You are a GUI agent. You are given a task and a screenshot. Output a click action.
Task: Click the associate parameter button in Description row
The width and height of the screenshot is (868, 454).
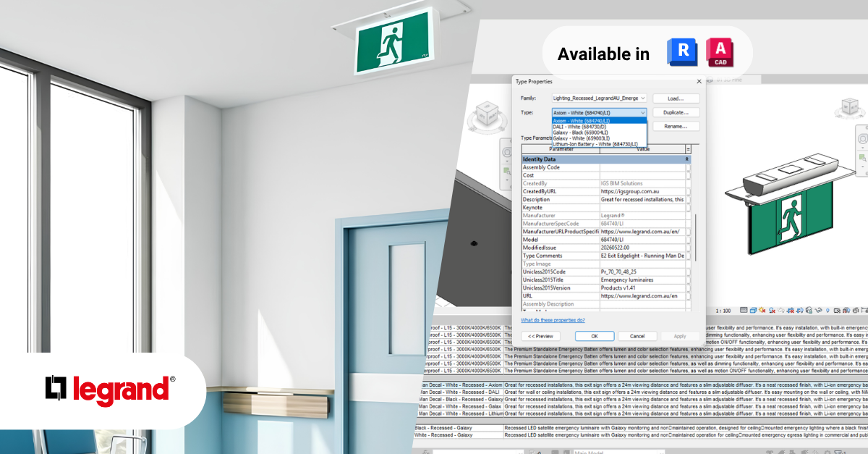688,199
